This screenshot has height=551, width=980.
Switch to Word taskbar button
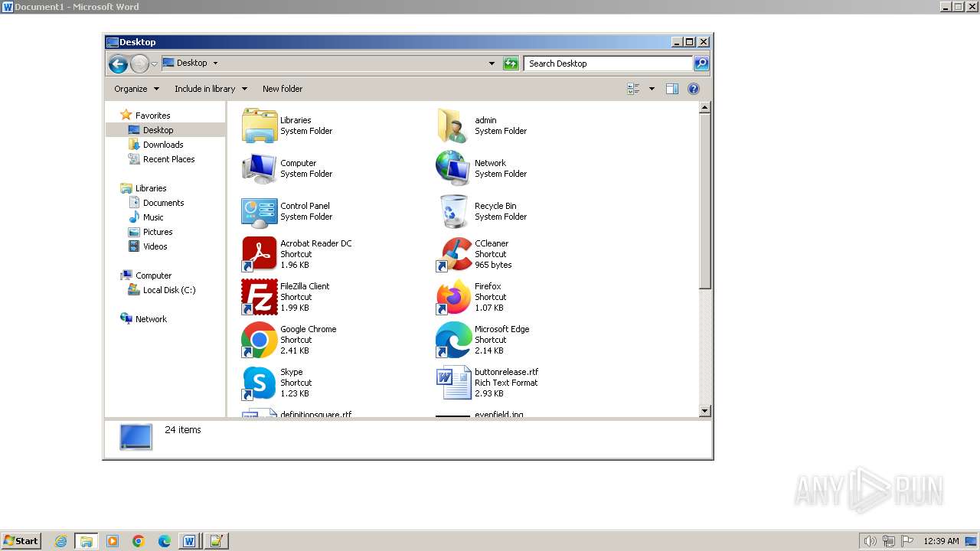[x=189, y=541]
